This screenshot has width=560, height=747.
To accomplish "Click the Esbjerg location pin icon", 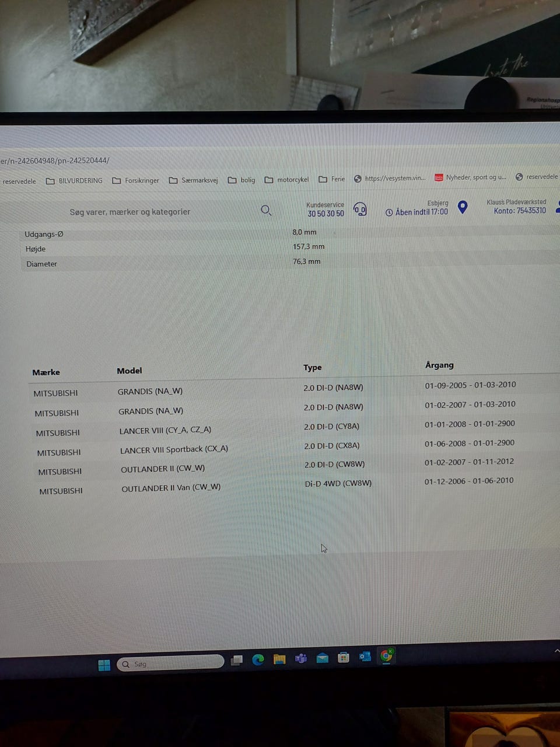I will [463, 207].
